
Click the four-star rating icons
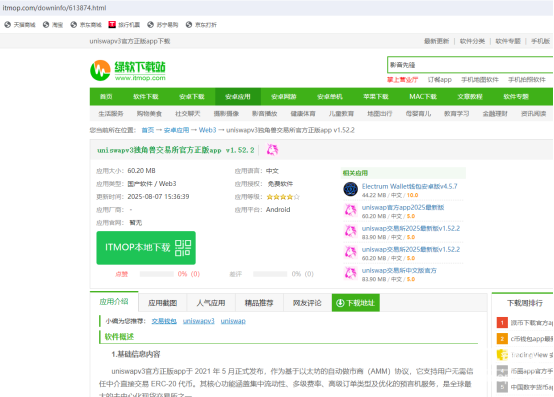pyautogui.click(x=283, y=197)
